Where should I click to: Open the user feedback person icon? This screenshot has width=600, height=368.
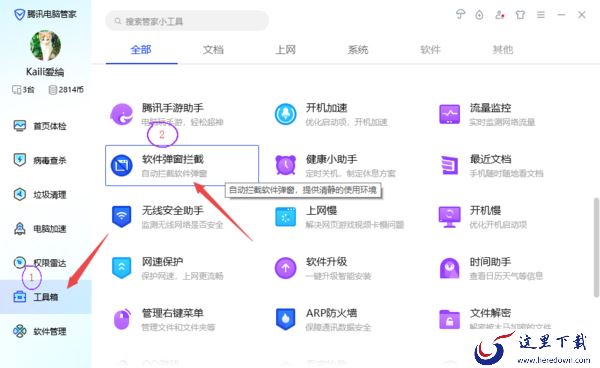coord(500,15)
